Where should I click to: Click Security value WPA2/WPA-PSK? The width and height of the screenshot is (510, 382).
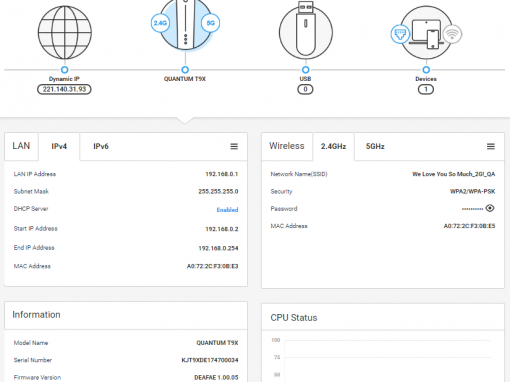pos(472,191)
